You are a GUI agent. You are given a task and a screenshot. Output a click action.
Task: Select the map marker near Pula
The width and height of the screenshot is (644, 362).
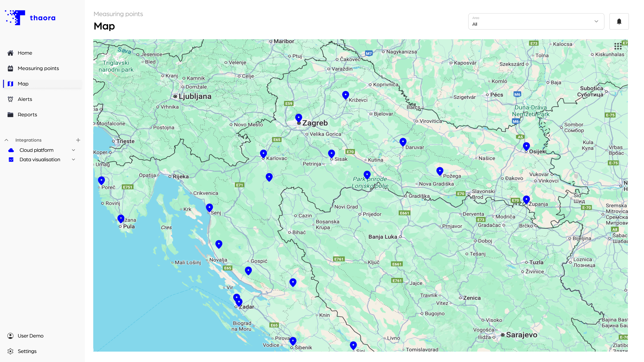[121, 219]
